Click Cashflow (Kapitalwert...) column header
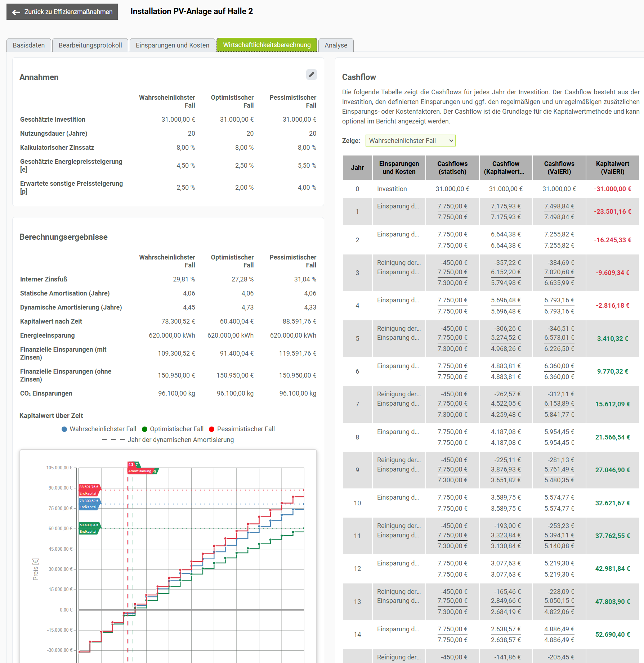 point(506,168)
